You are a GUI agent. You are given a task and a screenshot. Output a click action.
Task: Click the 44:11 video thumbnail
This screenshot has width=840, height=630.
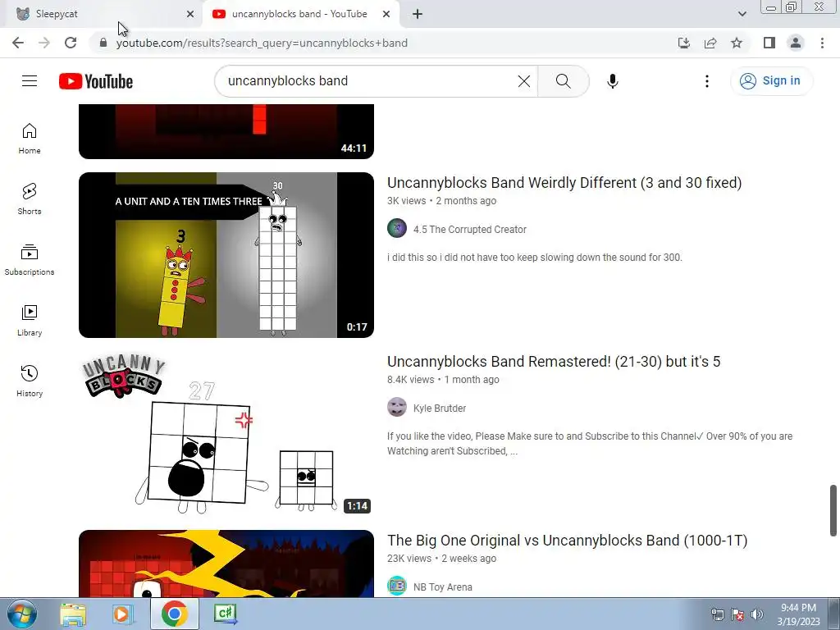226,132
